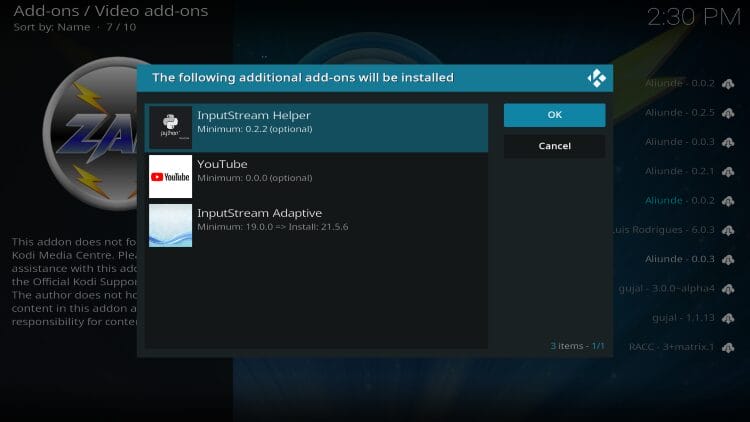Select the Luis Rodrigues - 6.0.3 entry
This screenshot has height=422, width=750.
coord(665,230)
